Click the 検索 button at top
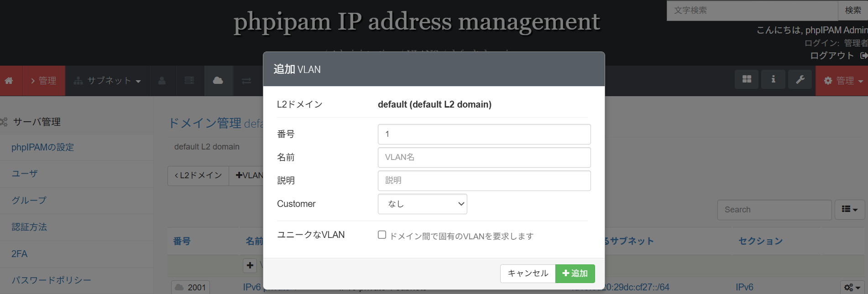Image resolution: width=868 pixels, height=294 pixels. click(x=853, y=10)
